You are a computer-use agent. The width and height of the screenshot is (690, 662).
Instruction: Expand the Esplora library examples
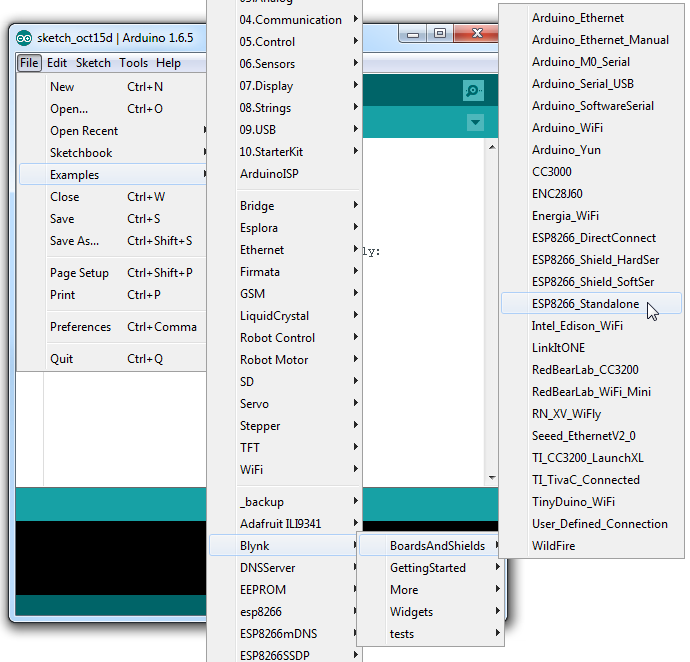click(285, 228)
